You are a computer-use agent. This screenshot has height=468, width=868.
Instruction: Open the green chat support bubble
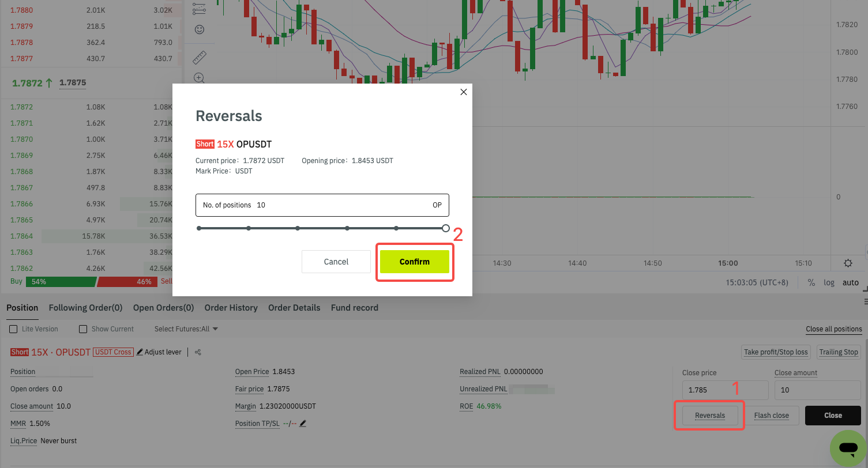(x=848, y=448)
